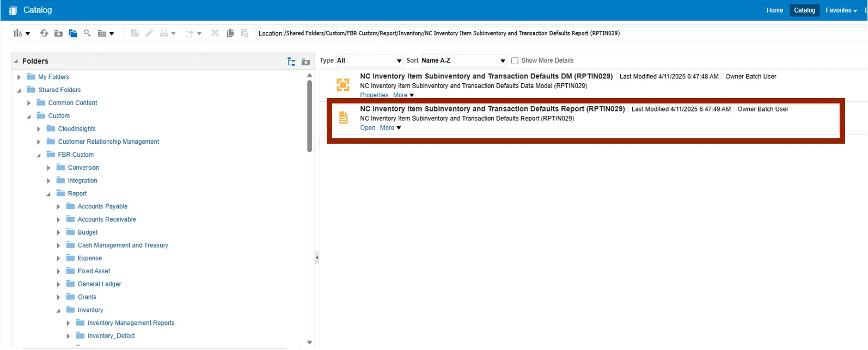Image resolution: width=868 pixels, height=350 pixels.
Task: Click the Catalog book icon in header
Action: pos(13,10)
